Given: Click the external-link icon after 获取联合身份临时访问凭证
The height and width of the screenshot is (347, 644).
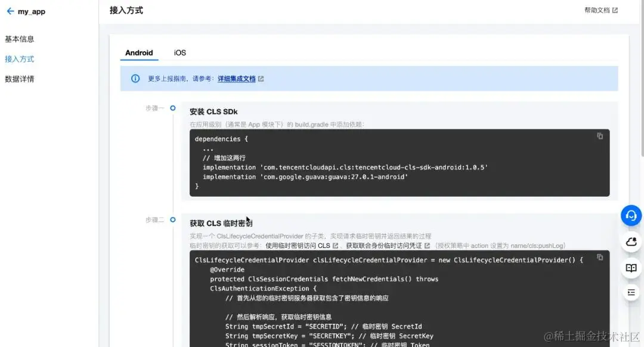Looking at the screenshot, I should [x=427, y=246].
